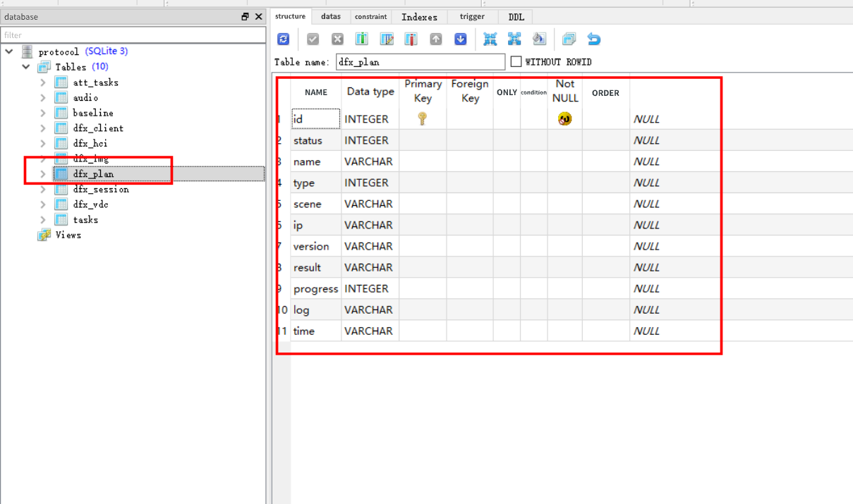Click the database filter input field
Screen dimensions: 853x504
pyautogui.click(x=133, y=35)
